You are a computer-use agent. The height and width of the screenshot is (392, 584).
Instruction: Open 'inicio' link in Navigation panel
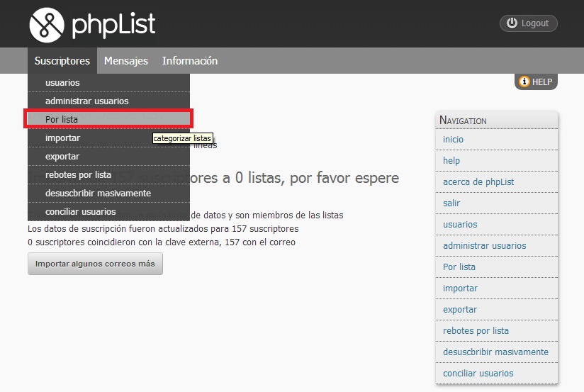pos(453,140)
